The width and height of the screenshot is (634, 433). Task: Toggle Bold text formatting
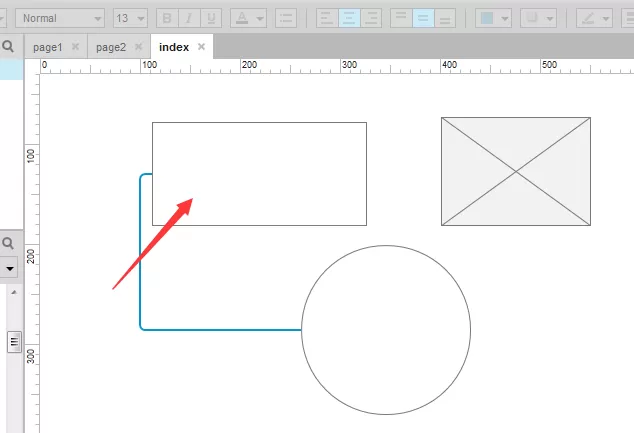tap(167, 18)
